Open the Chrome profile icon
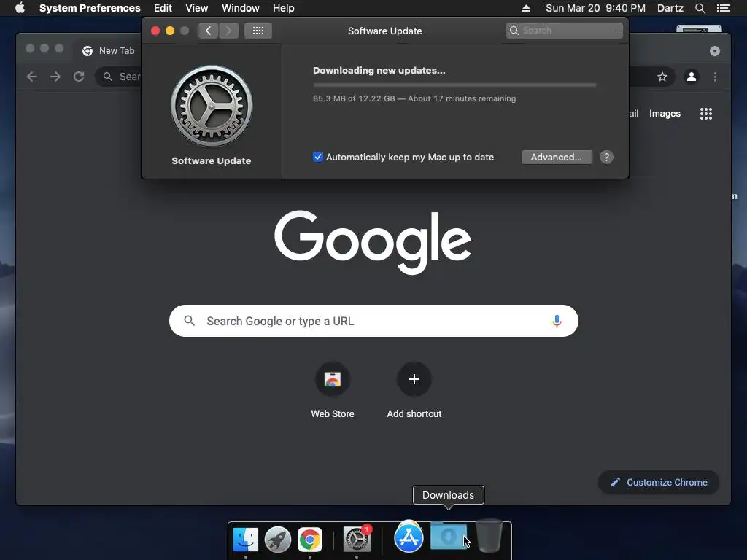747x560 pixels. click(692, 77)
